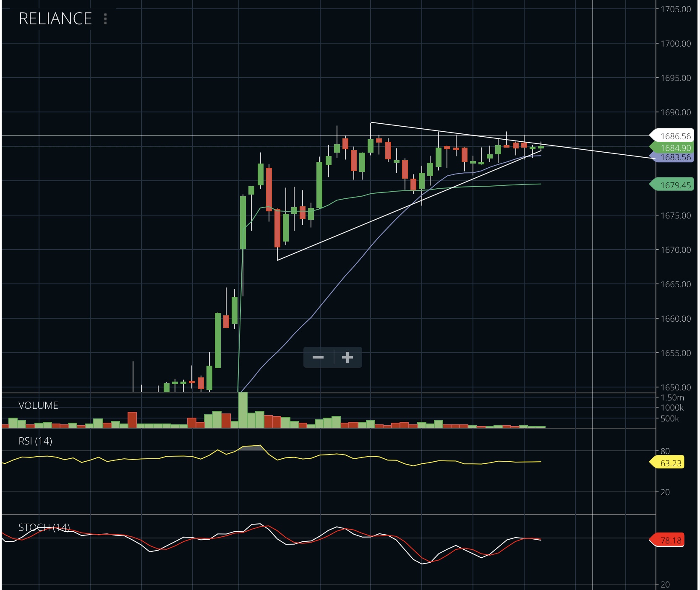Image resolution: width=700 pixels, height=590 pixels.
Task: Select the tallest green volume bar
Action: [243, 410]
